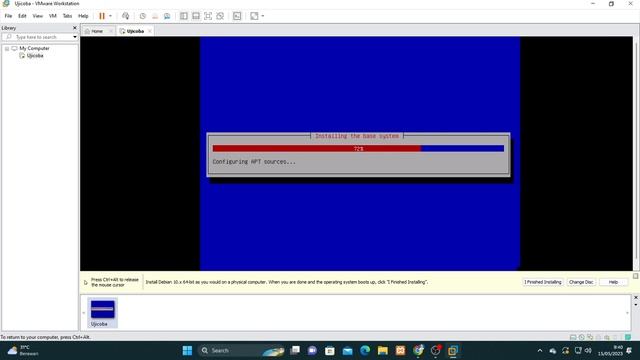
Task: Open the Library search dropdown arrow
Action: tap(75, 37)
